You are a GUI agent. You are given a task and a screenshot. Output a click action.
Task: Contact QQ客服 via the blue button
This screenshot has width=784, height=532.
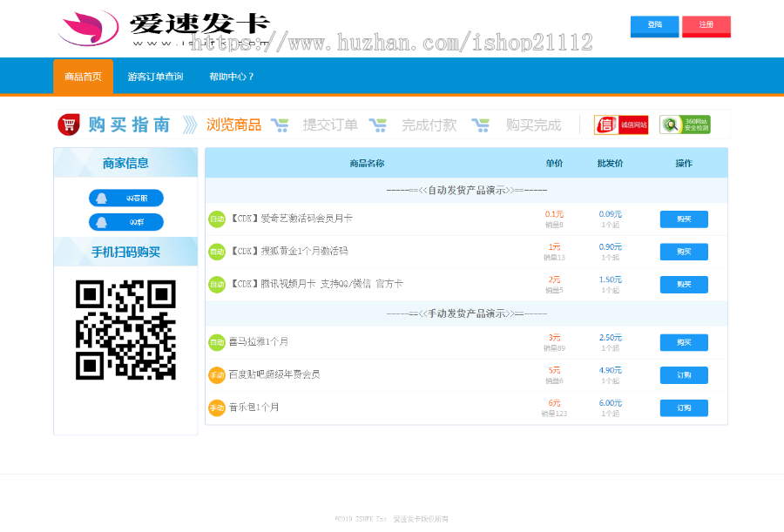click(126, 198)
